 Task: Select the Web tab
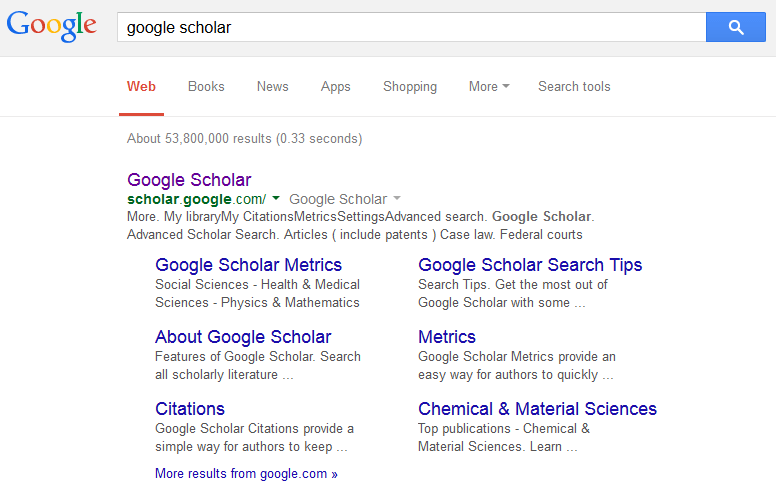141,86
